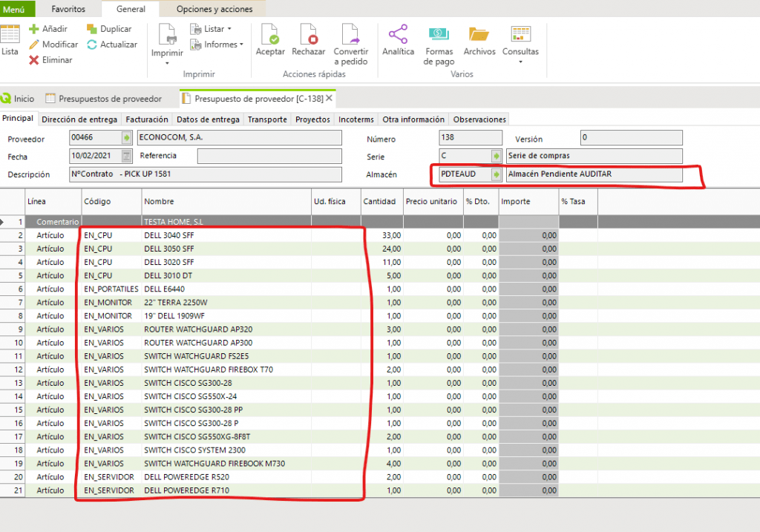Image resolution: width=760 pixels, height=532 pixels.
Task: Click the Actualizar refresh icon
Action: pos(91,45)
